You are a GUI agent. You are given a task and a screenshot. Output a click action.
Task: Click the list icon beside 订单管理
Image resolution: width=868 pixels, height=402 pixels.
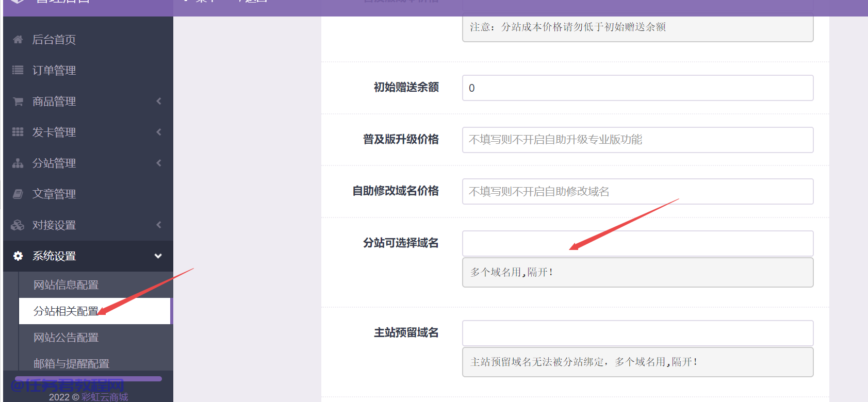pos(18,70)
